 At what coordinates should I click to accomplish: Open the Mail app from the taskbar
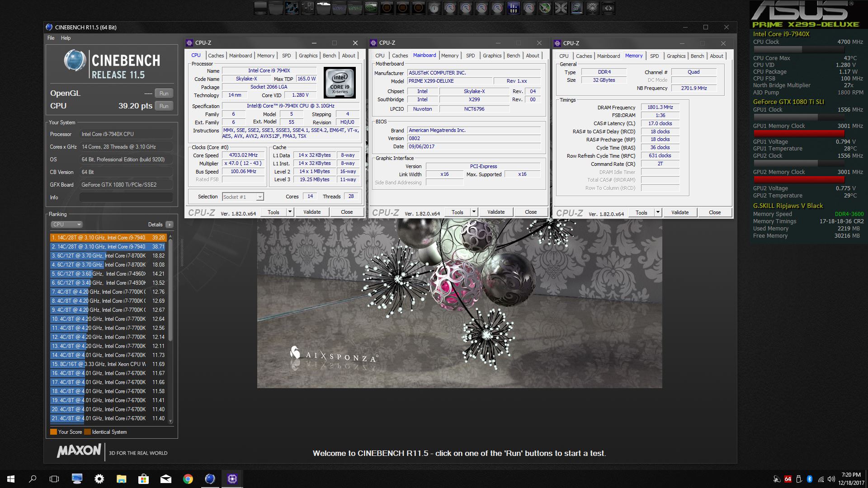[165, 479]
